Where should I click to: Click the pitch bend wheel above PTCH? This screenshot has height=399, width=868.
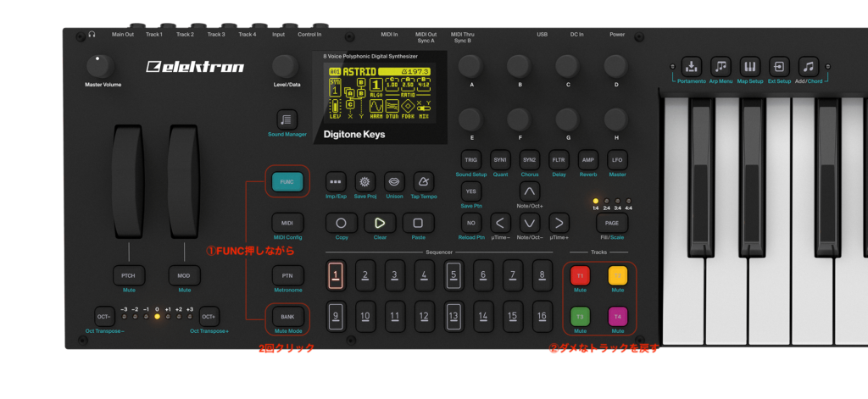click(x=129, y=182)
